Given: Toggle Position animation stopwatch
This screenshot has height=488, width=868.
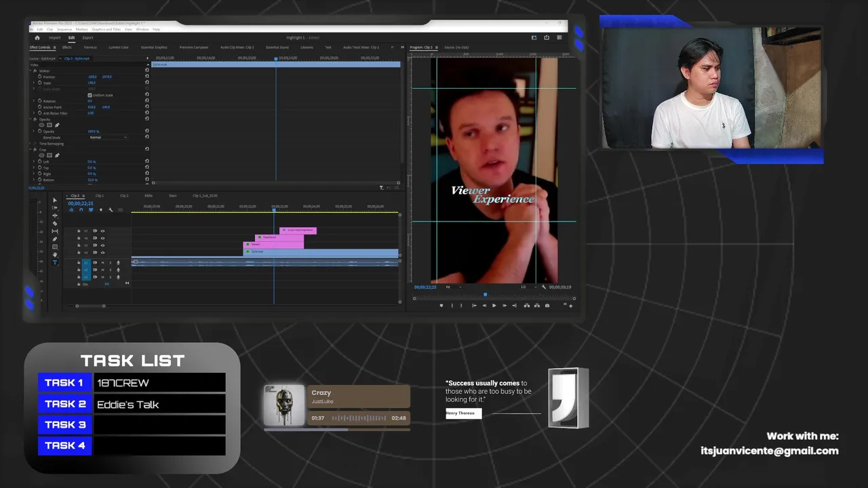Looking at the screenshot, I should tap(40, 77).
